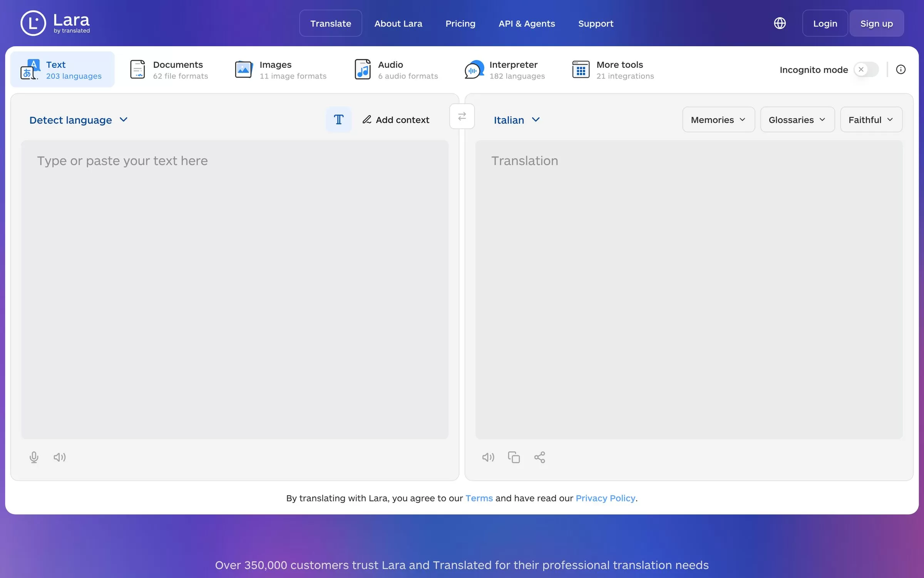Open the Faithful style dropdown
The image size is (924, 578).
pos(871,119)
